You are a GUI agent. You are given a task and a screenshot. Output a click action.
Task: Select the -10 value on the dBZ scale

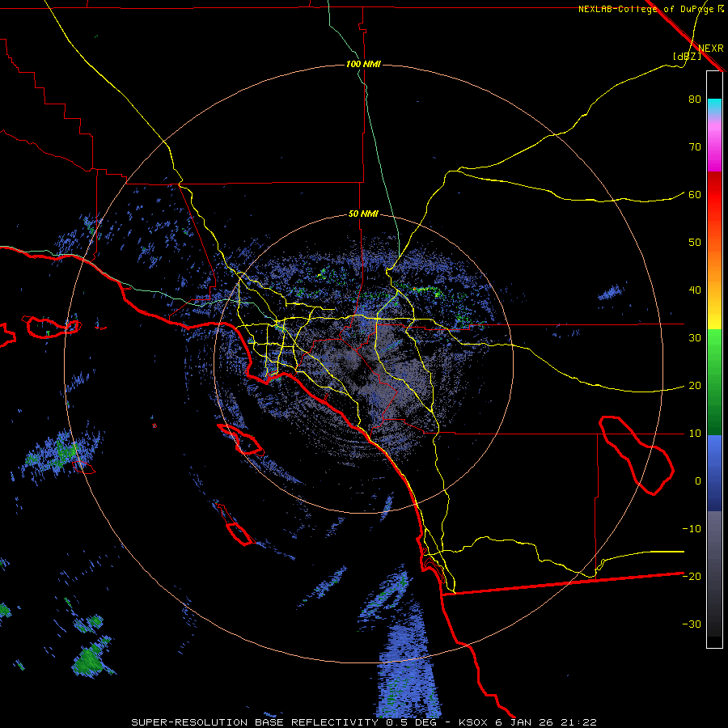(692, 529)
